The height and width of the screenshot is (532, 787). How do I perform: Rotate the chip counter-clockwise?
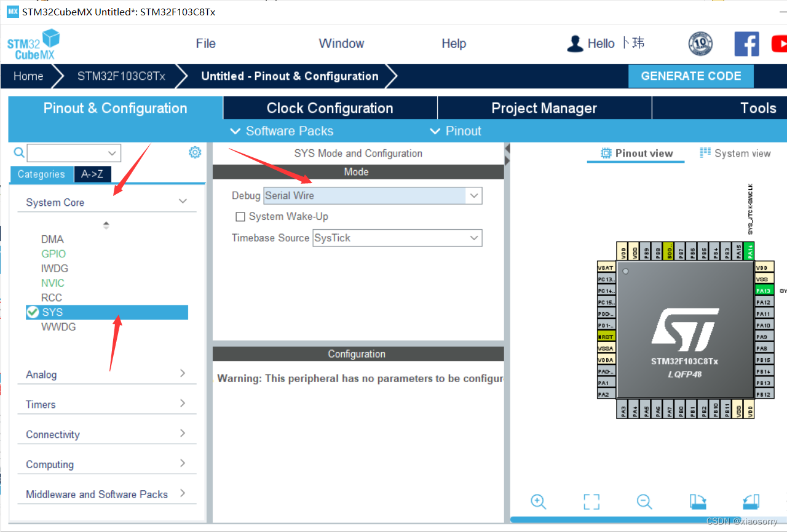751,501
